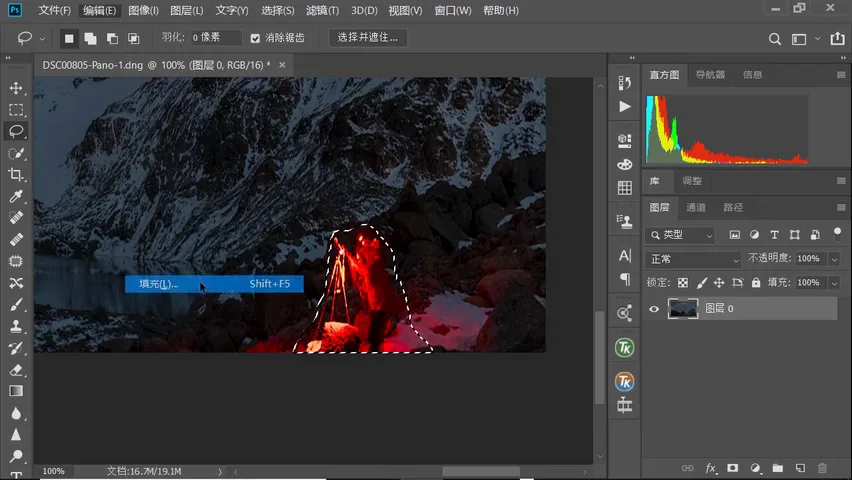Create a new layer icon
The height and width of the screenshot is (480, 852).
[800, 468]
